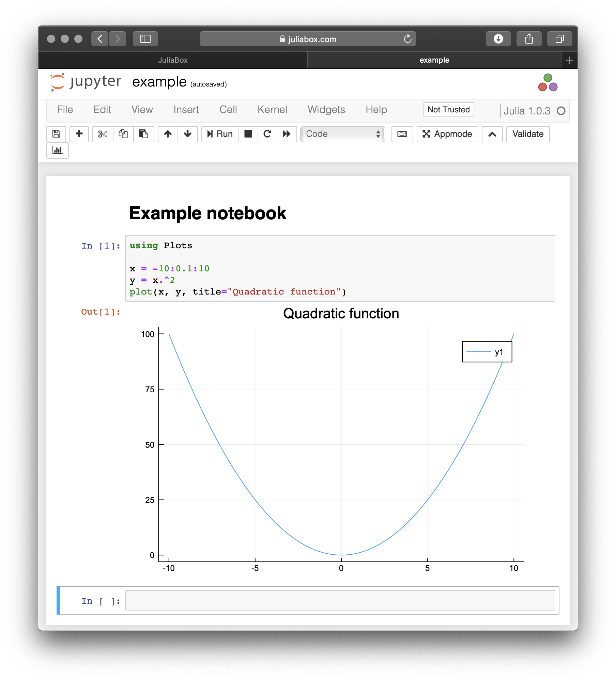Click the y1 legend entry
Image resolution: width=616 pixels, height=681 pixels.
click(487, 352)
